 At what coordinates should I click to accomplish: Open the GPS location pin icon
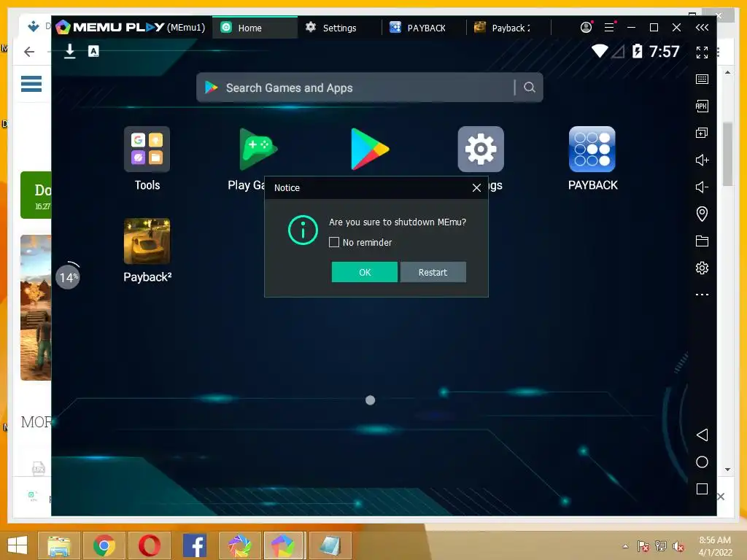pos(702,214)
